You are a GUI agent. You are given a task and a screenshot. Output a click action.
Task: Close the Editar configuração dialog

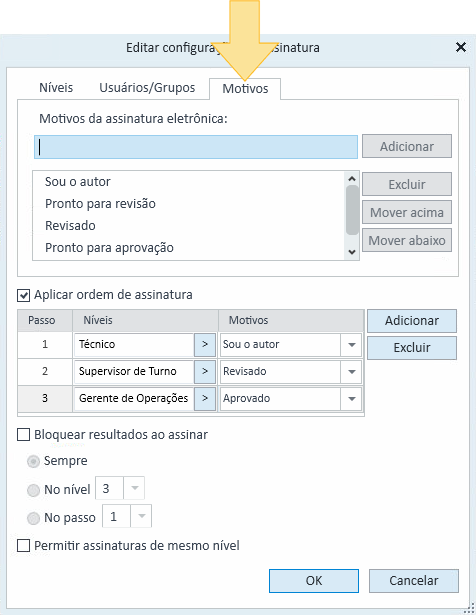click(461, 47)
